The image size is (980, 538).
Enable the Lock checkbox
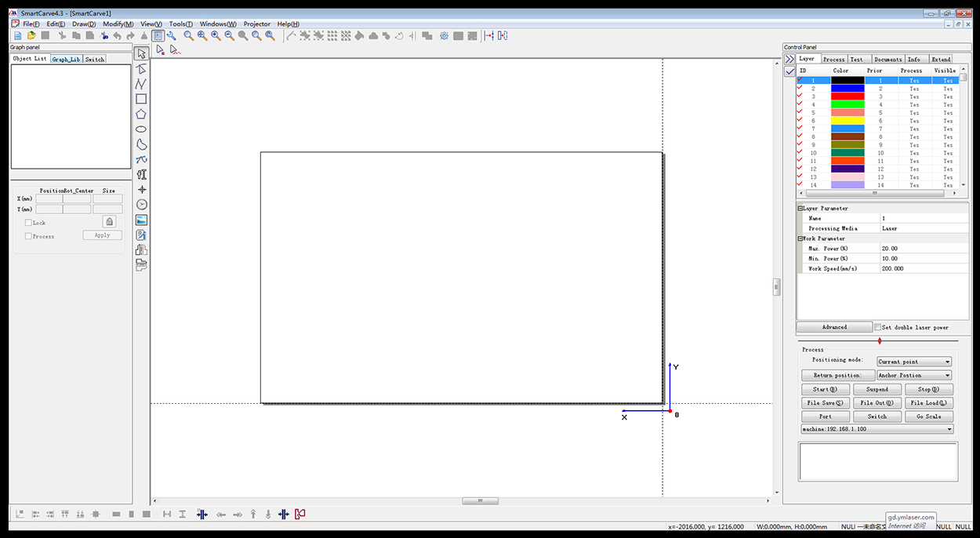(29, 223)
